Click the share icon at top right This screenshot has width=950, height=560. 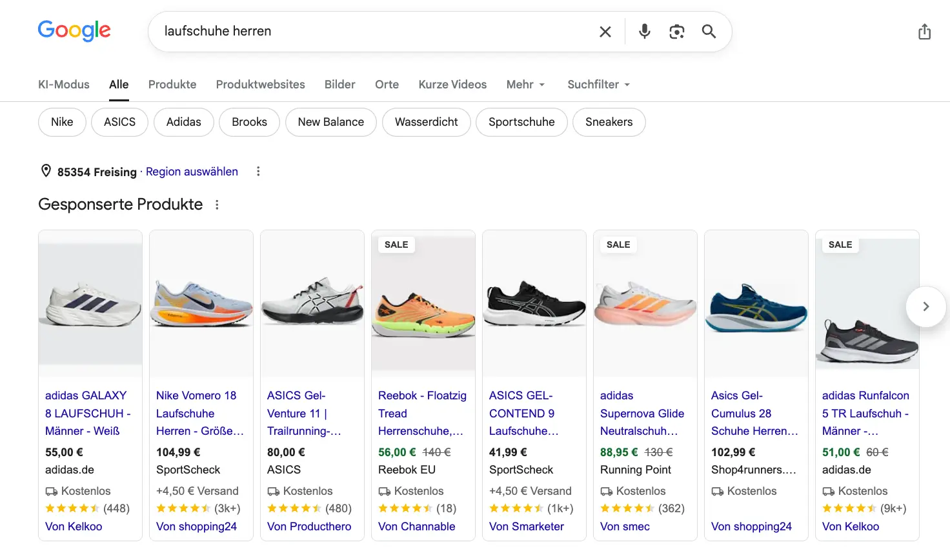(924, 32)
